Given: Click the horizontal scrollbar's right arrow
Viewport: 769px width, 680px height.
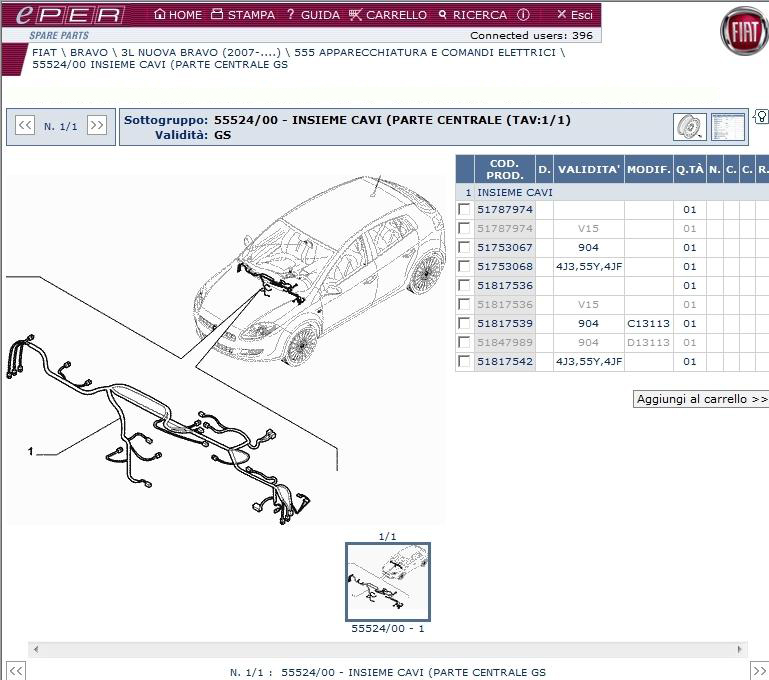Looking at the screenshot, I should coord(740,649).
